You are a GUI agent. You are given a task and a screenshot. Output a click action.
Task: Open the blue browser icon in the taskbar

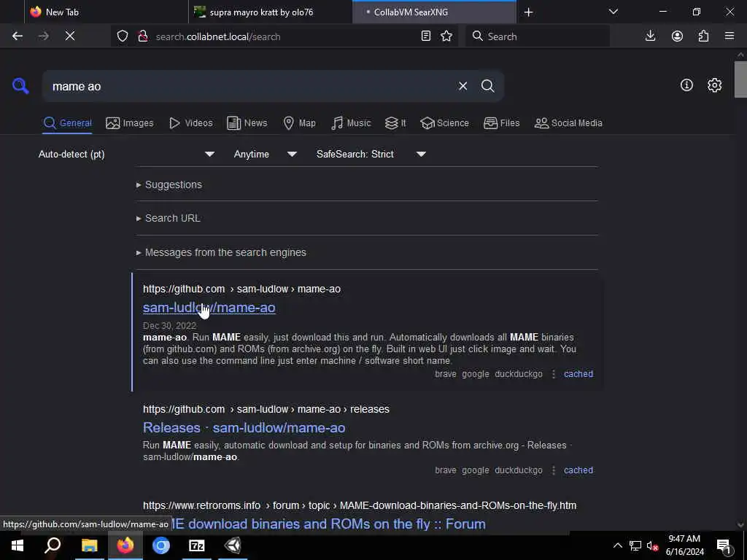[161, 545]
